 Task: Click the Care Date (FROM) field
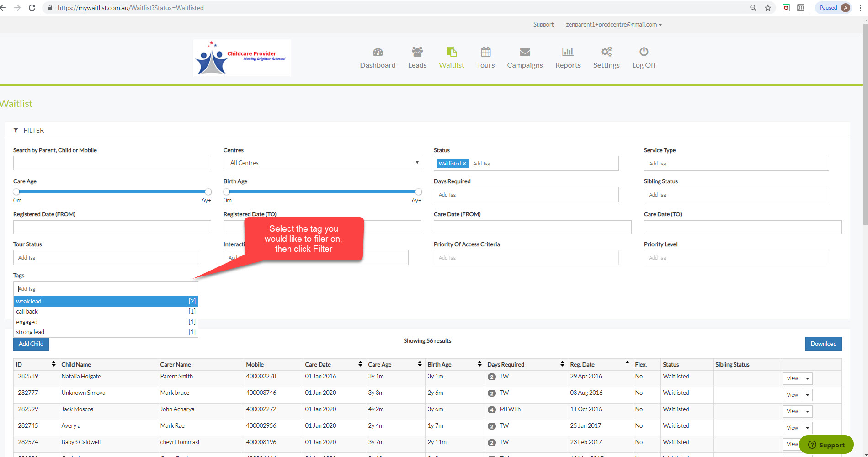pos(533,227)
